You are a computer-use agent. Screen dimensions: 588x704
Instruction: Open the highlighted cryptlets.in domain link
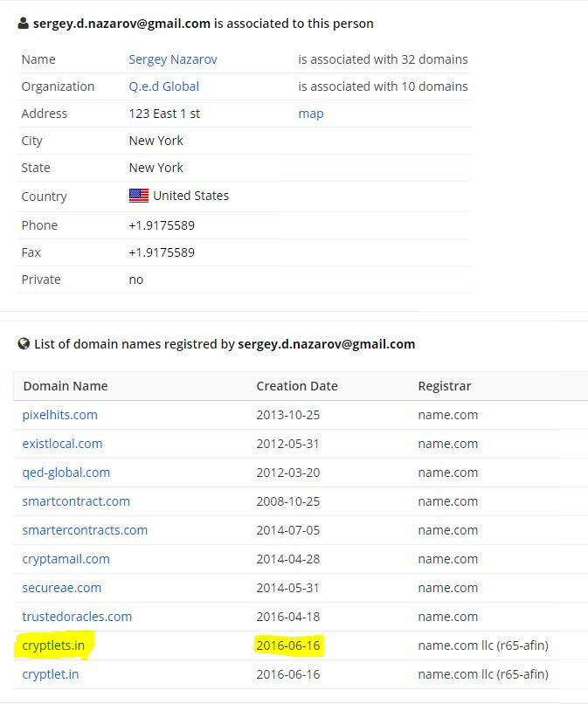click(53, 645)
